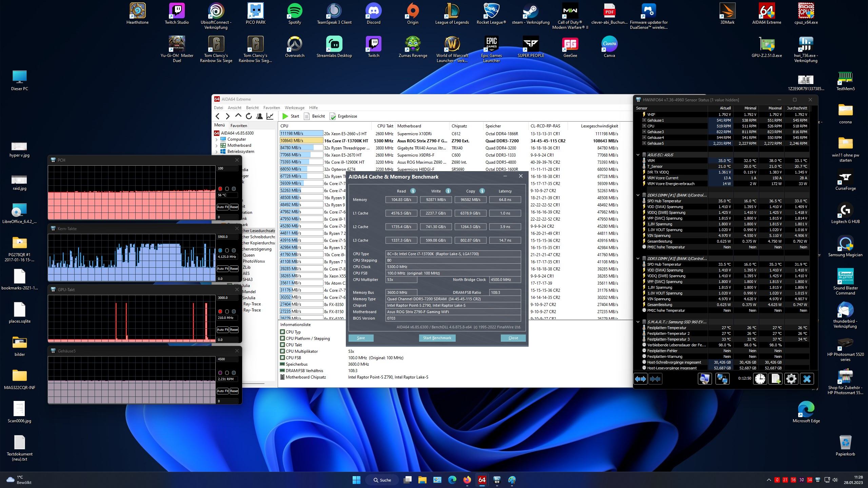Viewport: 868px width, 488px height.
Task: Open the GPU-Z desktop shortcut
Action: [767, 47]
